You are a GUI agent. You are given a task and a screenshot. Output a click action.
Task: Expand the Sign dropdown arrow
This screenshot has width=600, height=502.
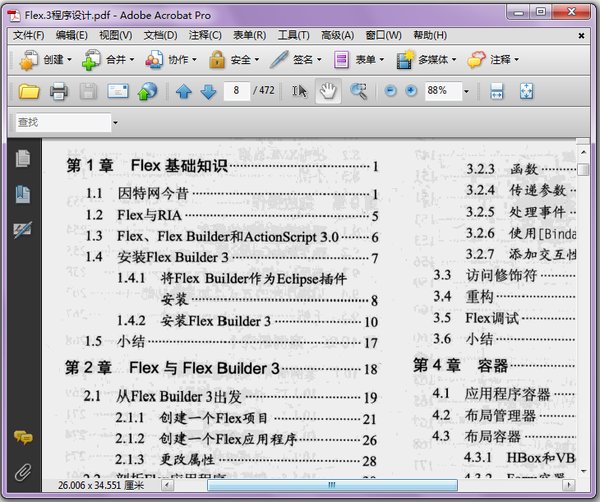pyautogui.click(x=319, y=60)
